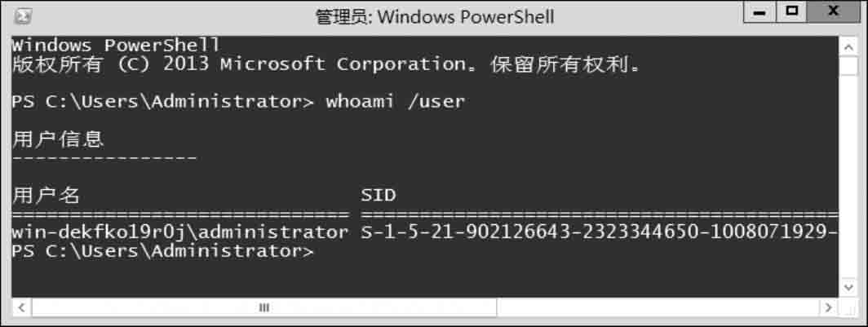Click the SID column header
Screen dimensions: 868x327
(x=378, y=196)
